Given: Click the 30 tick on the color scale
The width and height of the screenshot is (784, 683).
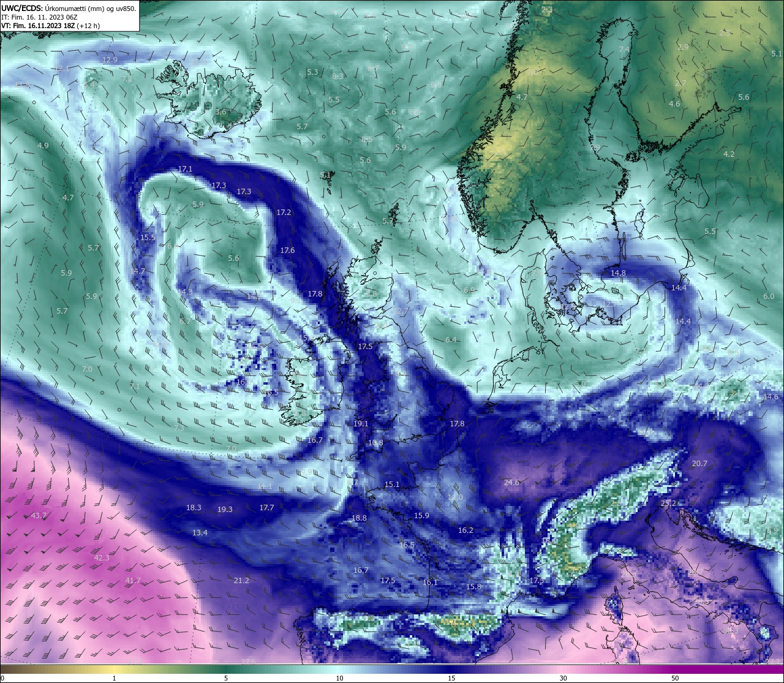Looking at the screenshot, I should click(563, 678).
